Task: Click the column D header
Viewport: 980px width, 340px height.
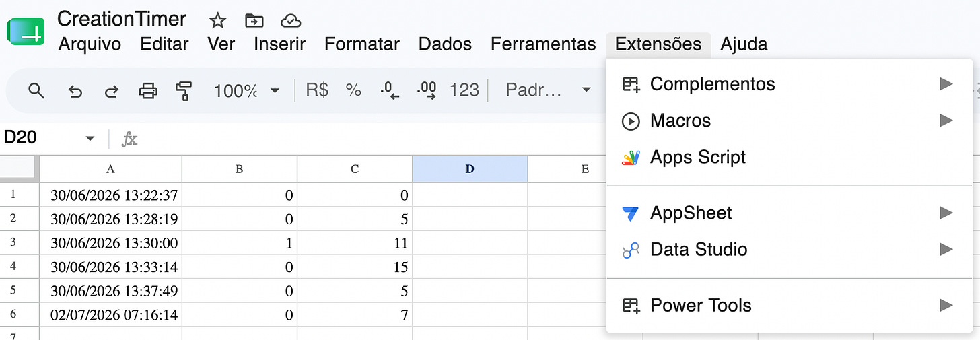Action: [x=470, y=169]
